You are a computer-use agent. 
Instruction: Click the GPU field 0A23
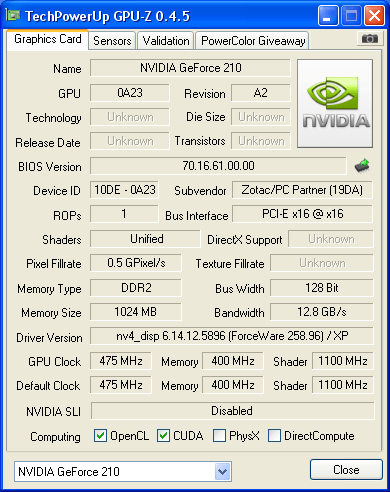(x=130, y=93)
